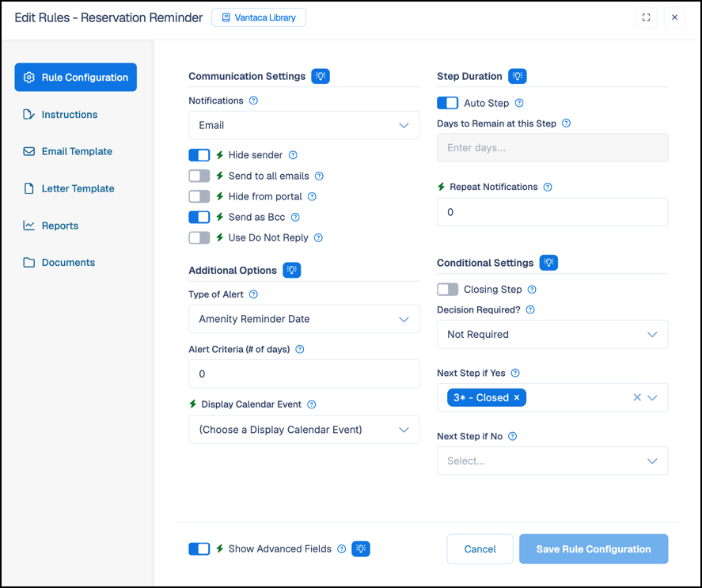Image resolution: width=702 pixels, height=588 pixels.
Task: Open Display Calendar Event help icon
Action: (x=312, y=404)
